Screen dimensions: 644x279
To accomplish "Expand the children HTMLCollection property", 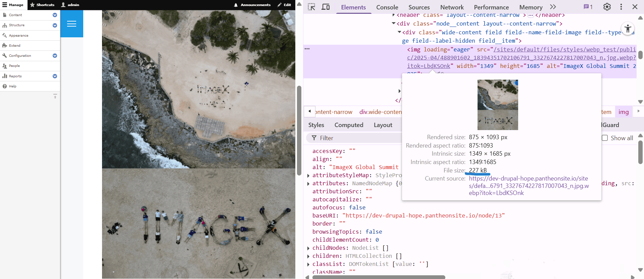I will (308, 256).
